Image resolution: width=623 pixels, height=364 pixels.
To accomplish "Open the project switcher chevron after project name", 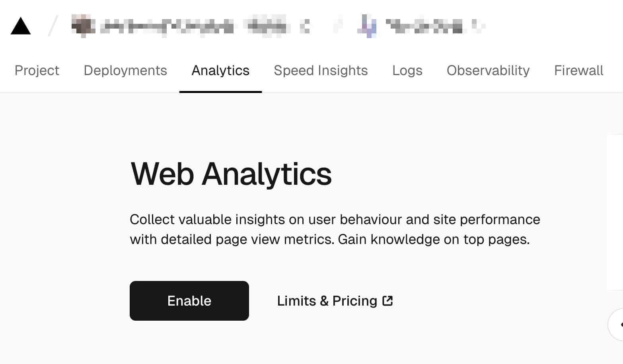I will 478,26.
